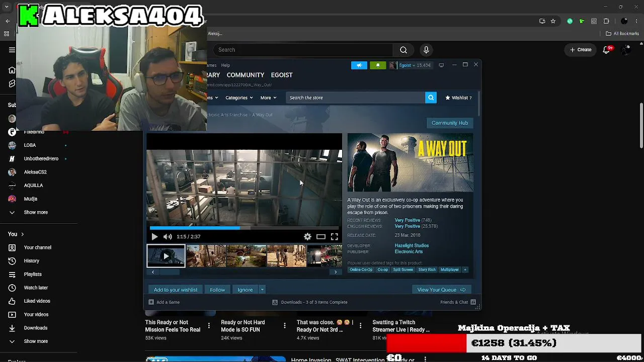Mute the trailer volume speaker icon
Image resolution: width=644 pixels, height=362 pixels.
click(168, 237)
